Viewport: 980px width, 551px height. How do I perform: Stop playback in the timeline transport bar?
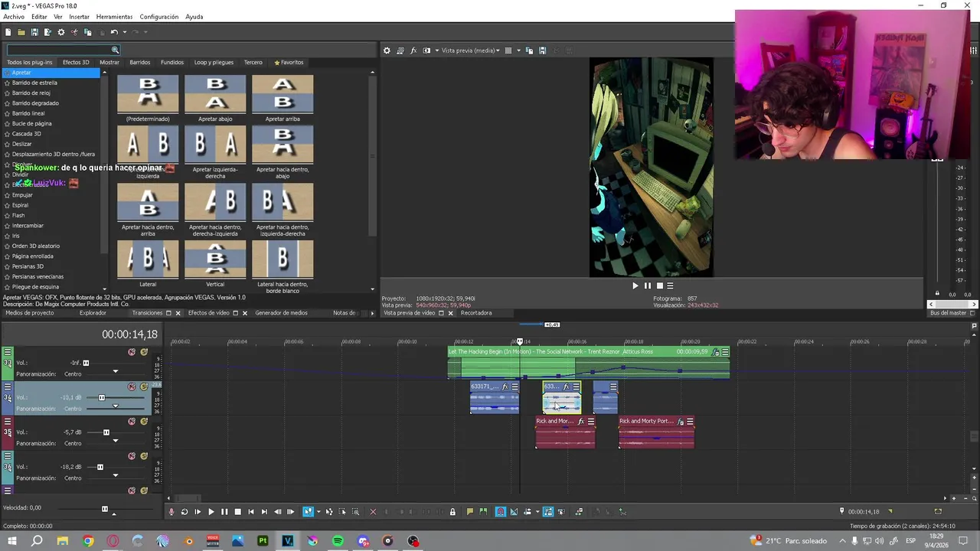point(237,512)
